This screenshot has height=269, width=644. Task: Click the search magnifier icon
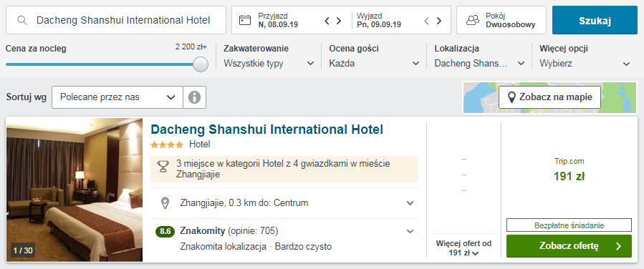tap(23, 20)
